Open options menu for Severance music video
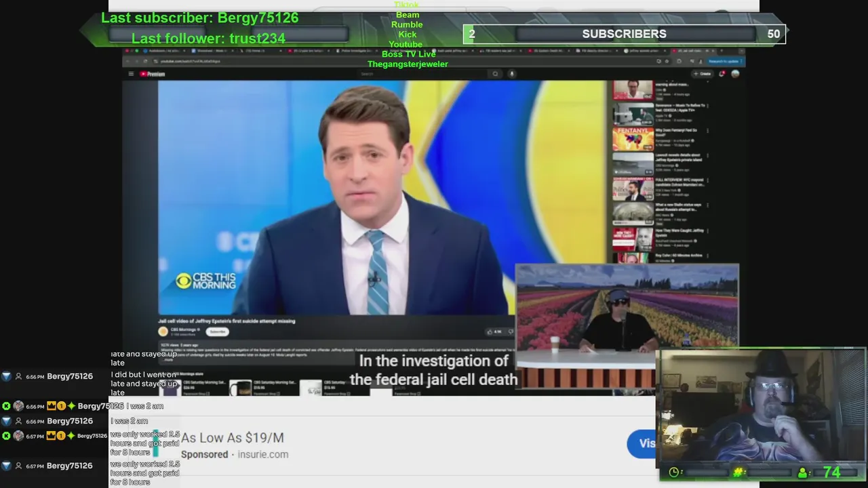The width and height of the screenshot is (868, 488). coord(707,106)
